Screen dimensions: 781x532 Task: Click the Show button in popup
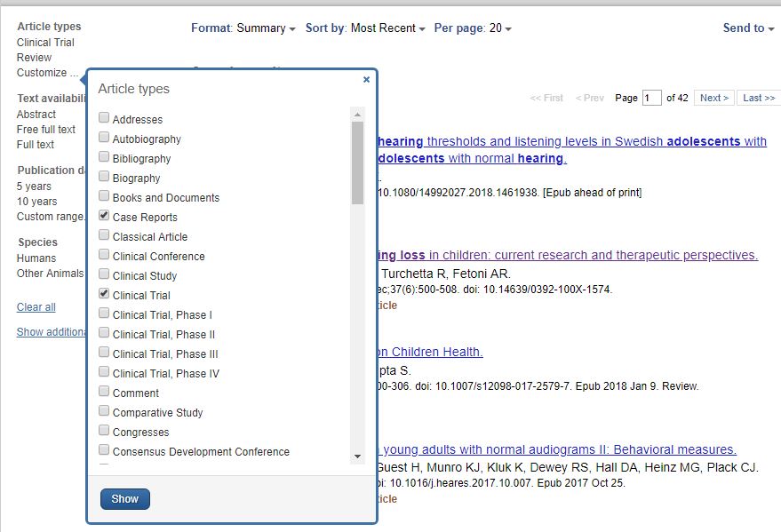pyautogui.click(x=125, y=498)
